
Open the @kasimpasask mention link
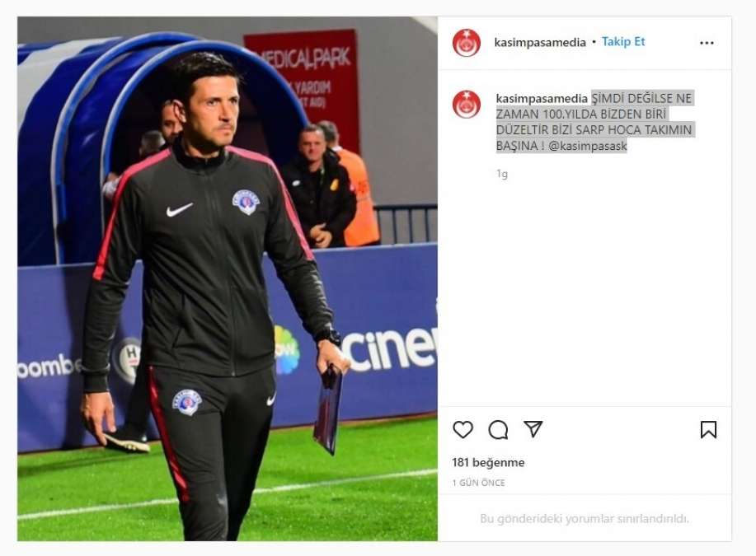[588, 146]
